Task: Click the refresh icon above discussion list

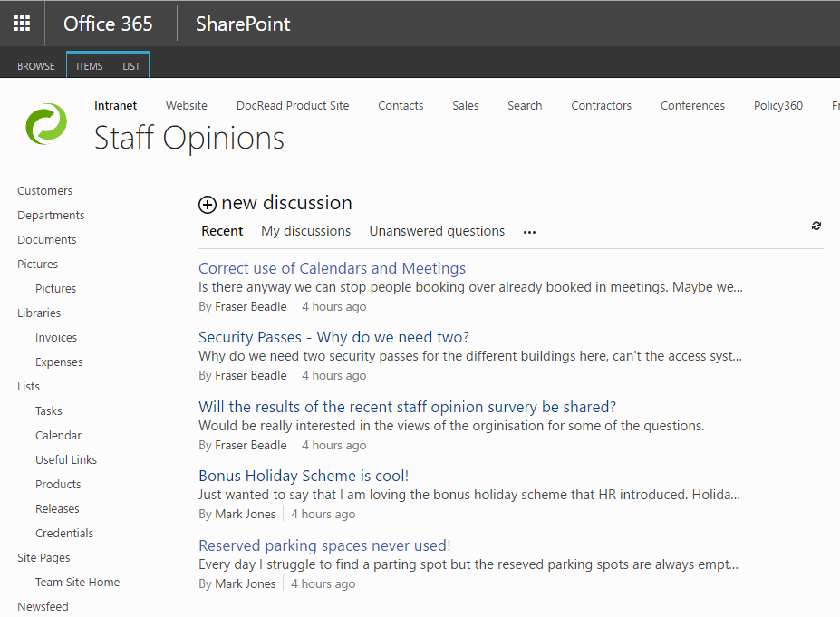Action: coord(816,226)
